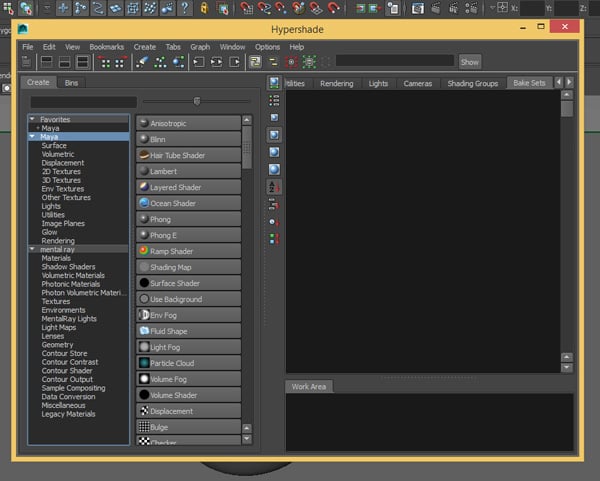
Task: Click the Show button
Action: pyautogui.click(x=470, y=62)
